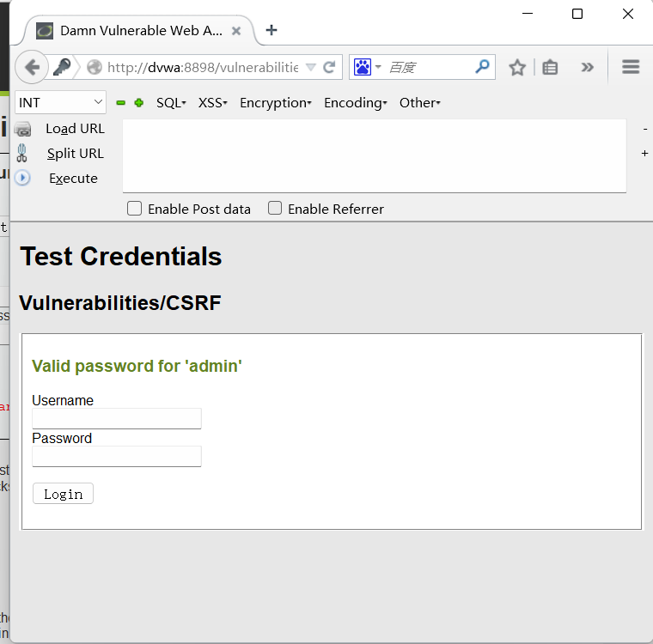653x644 pixels.
Task: Open the SQL menu in HackBar
Action: [171, 103]
